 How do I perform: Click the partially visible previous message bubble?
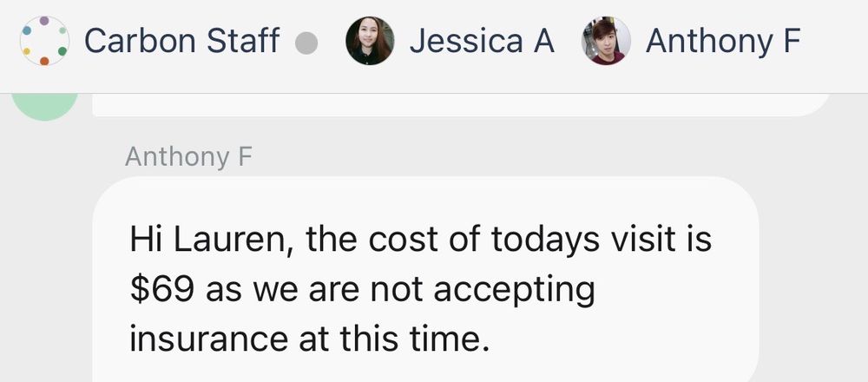(461, 105)
